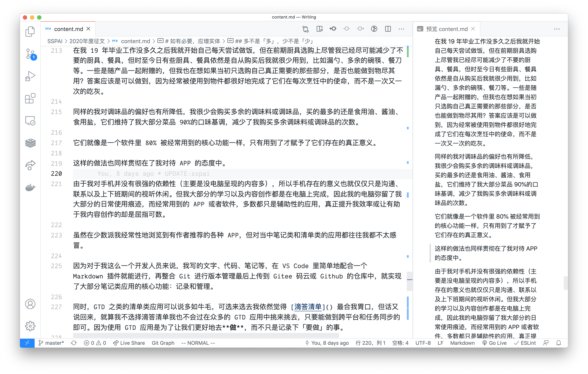Open the Extensions marketplace view
588x374 pixels.
point(30,98)
